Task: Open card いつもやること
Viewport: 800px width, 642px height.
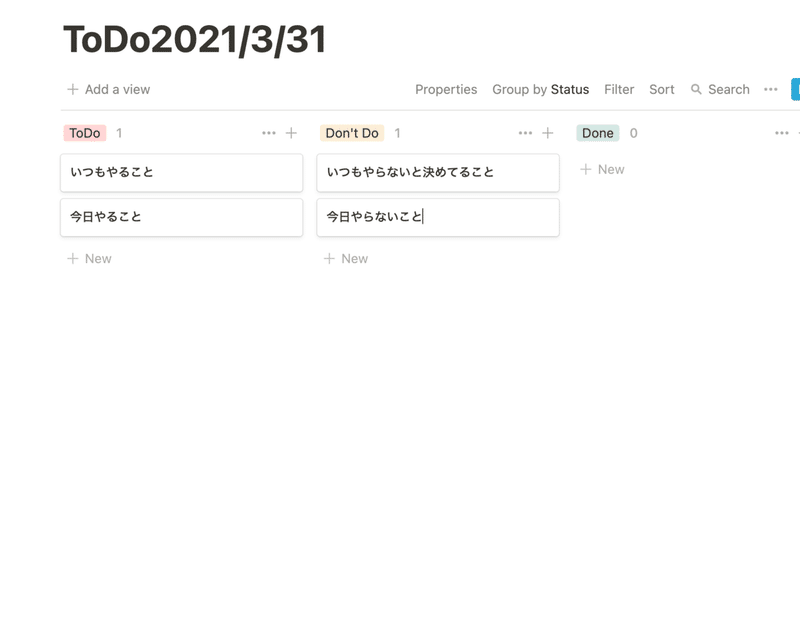Action: coord(182,173)
